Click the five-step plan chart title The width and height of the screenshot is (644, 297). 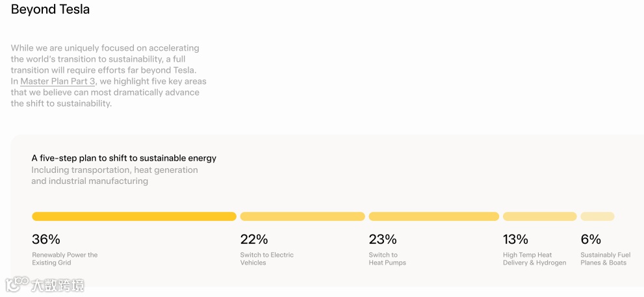tap(124, 158)
